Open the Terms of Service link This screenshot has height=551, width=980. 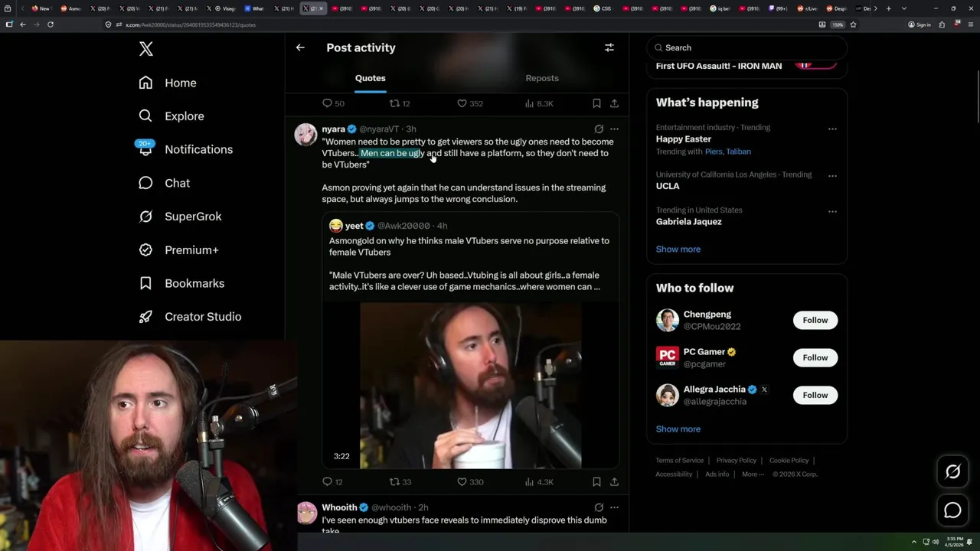[680, 461]
